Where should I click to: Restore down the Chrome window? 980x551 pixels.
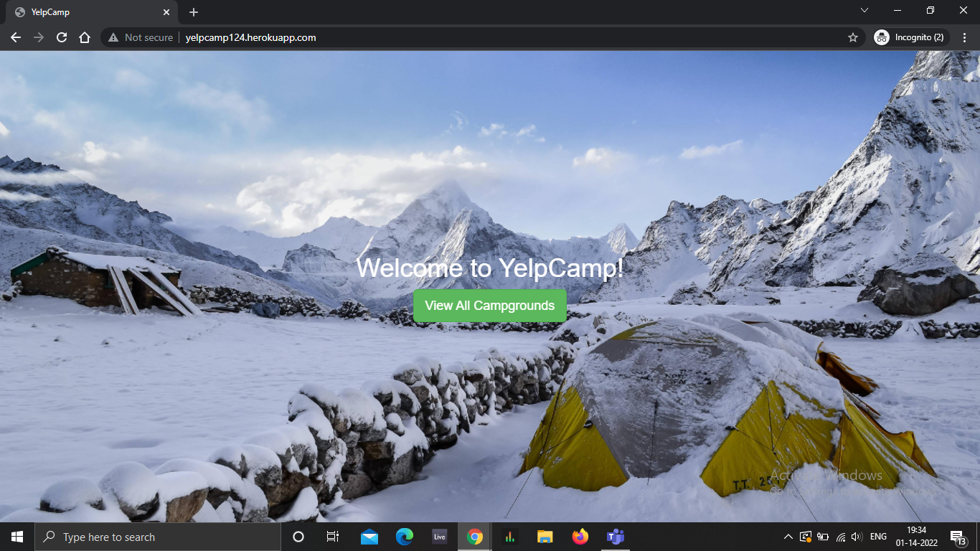coord(930,10)
